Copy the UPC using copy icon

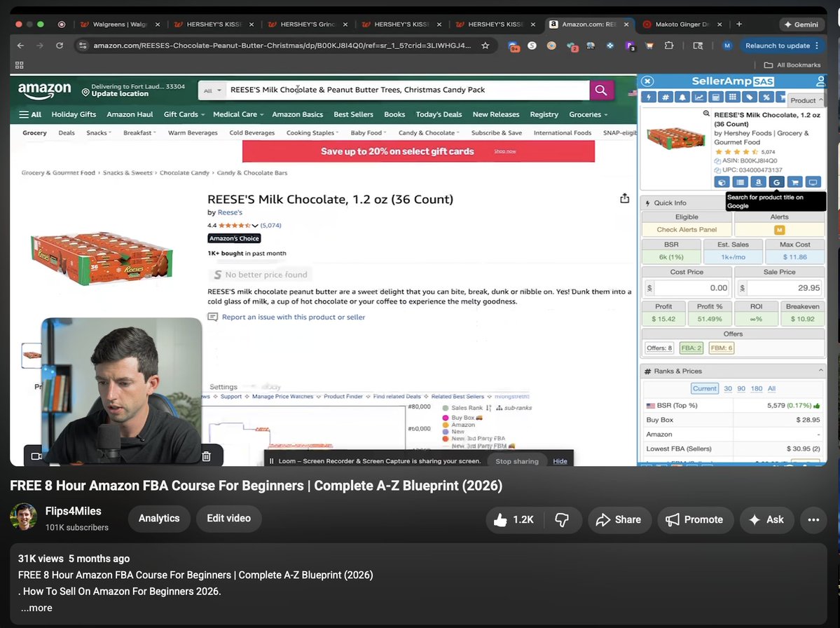pos(717,170)
